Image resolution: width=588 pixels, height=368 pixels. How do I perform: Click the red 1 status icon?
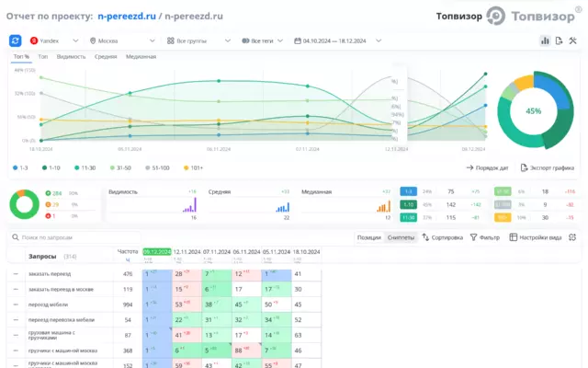click(48, 216)
